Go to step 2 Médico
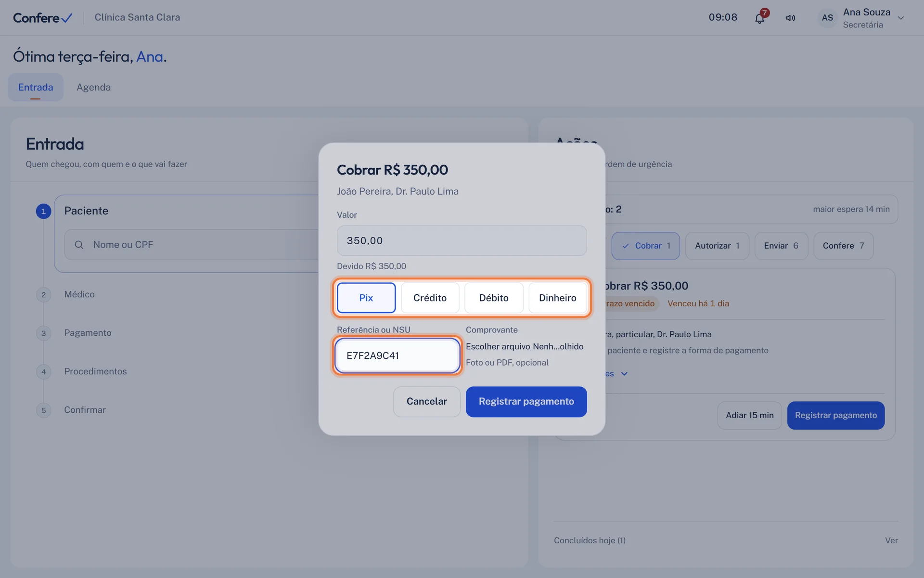 (x=79, y=294)
